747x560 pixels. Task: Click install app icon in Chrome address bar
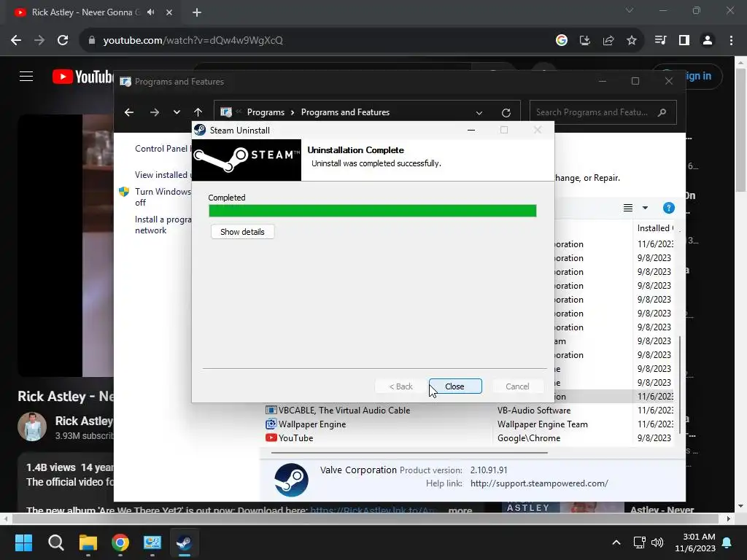[585, 41]
